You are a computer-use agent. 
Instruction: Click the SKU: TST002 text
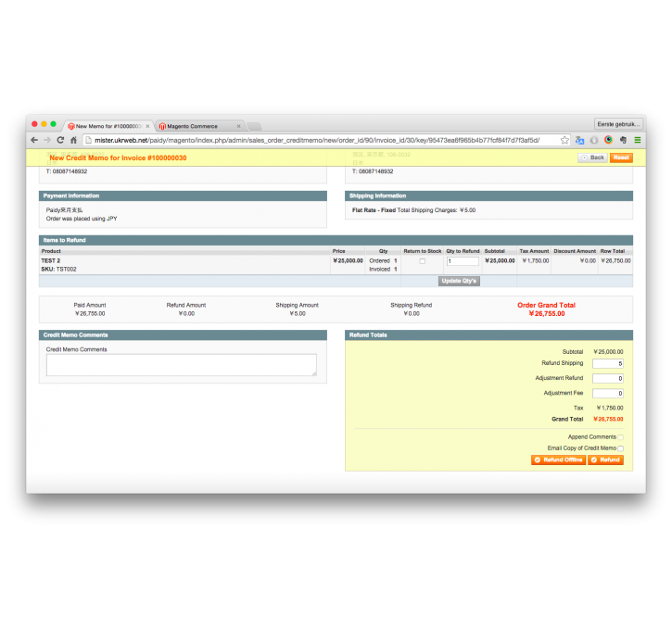coord(58,270)
